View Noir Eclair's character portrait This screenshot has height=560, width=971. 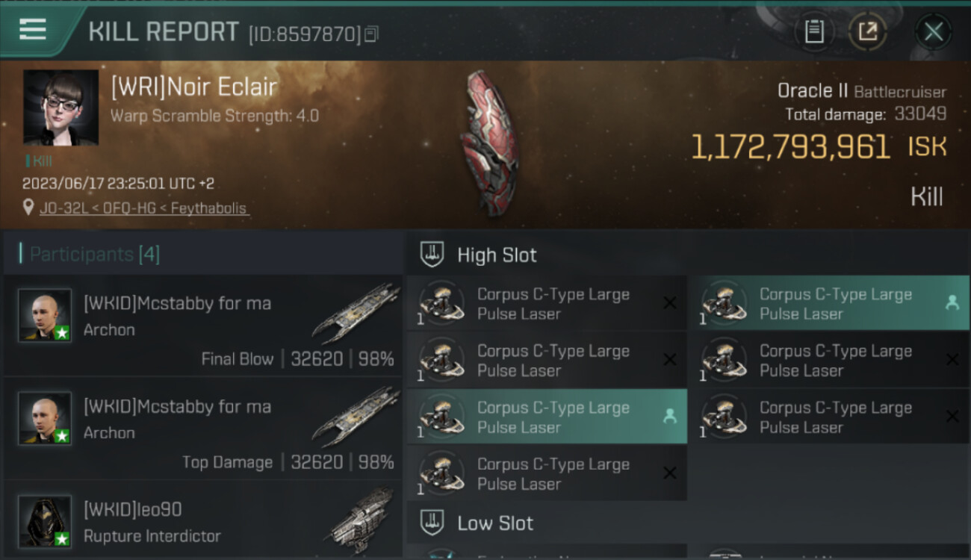tap(61, 108)
